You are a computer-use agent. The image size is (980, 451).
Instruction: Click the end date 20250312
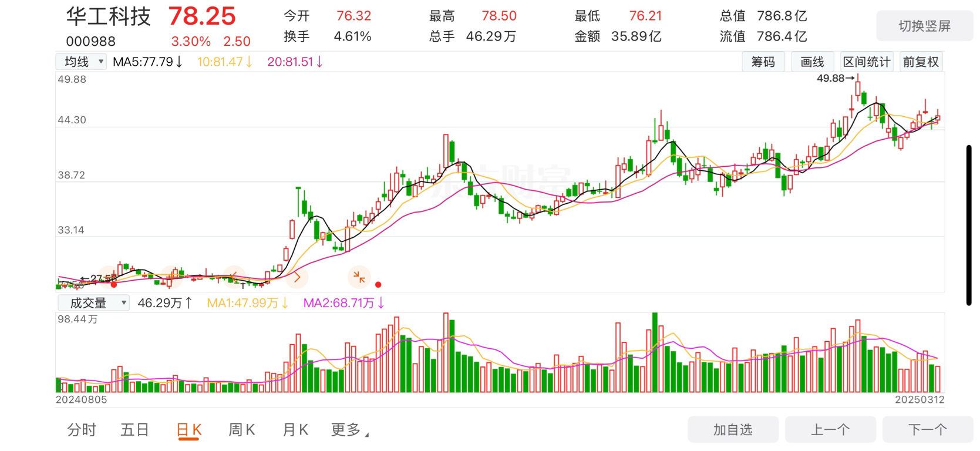(x=920, y=400)
